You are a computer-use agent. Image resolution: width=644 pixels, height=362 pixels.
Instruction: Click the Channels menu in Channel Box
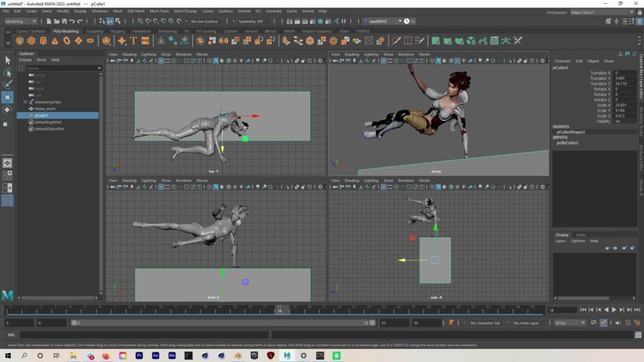coord(562,61)
